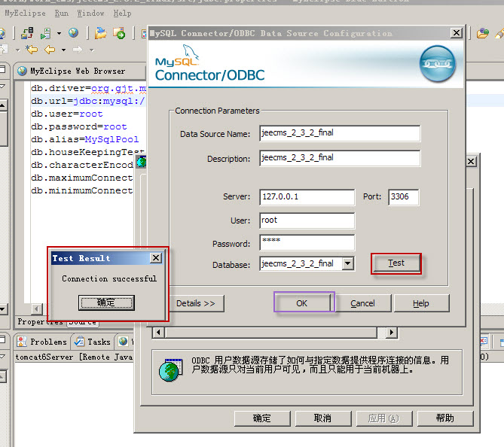Click the Tasks tab checklist icon

pyautogui.click(x=79, y=342)
